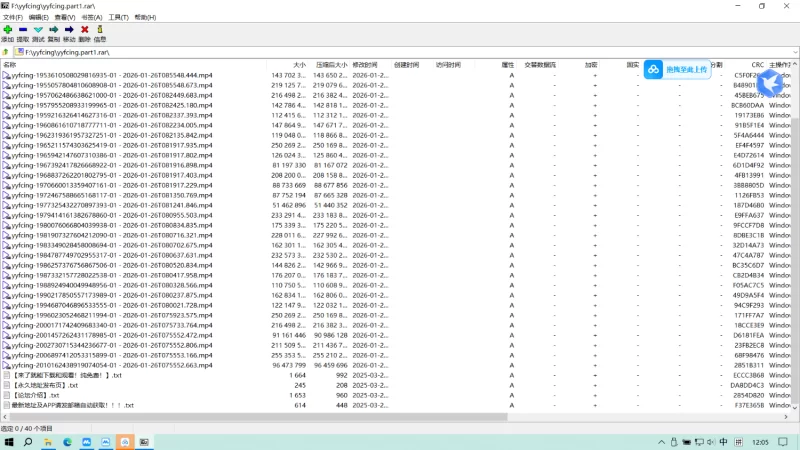Select file yyfcing-2000171742409683340-01 mp4
The image size is (800, 450).
112,326
